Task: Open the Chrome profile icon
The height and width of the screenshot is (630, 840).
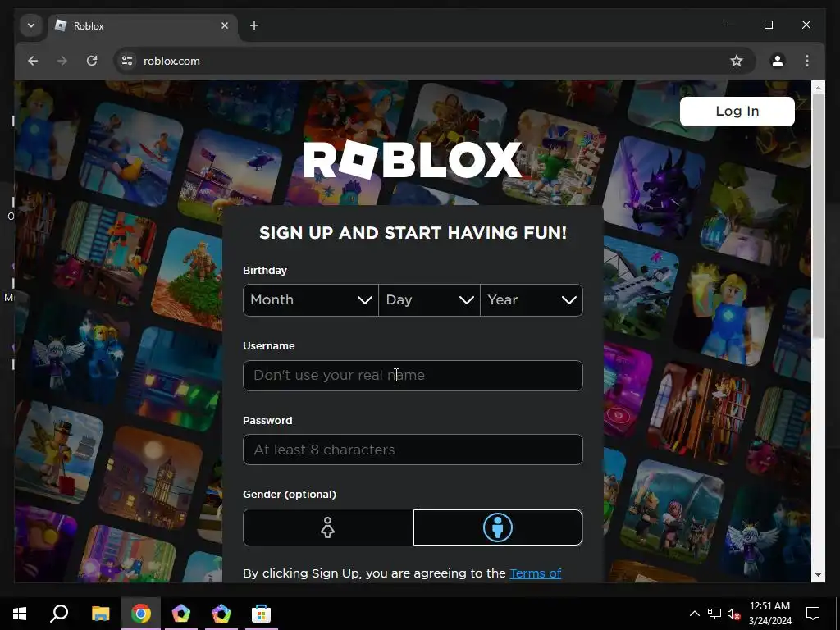Action: coord(778,61)
